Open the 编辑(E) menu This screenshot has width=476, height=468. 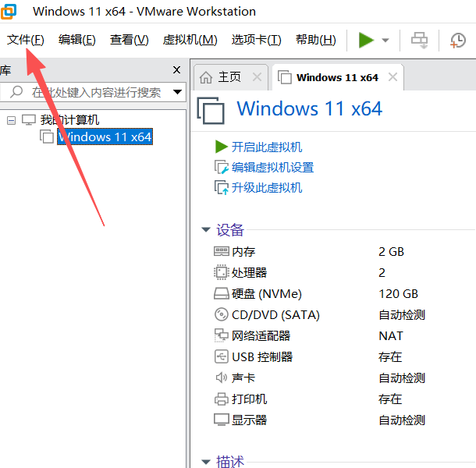pyautogui.click(x=77, y=40)
